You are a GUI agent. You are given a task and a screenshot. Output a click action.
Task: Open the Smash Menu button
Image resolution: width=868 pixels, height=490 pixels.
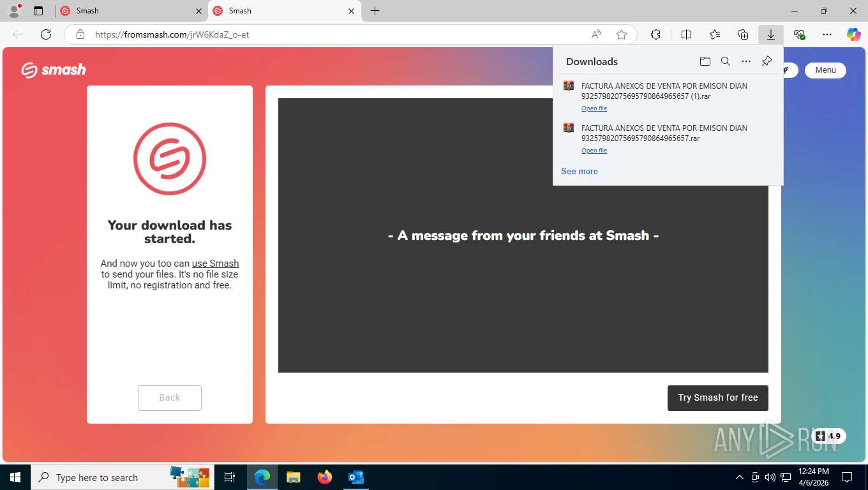(x=825, y=70)
